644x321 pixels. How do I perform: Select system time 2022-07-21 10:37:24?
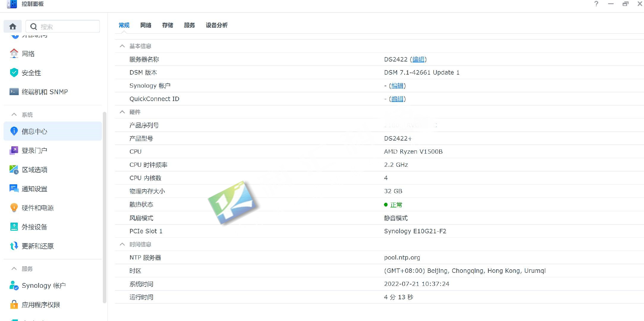click(417, 284)
